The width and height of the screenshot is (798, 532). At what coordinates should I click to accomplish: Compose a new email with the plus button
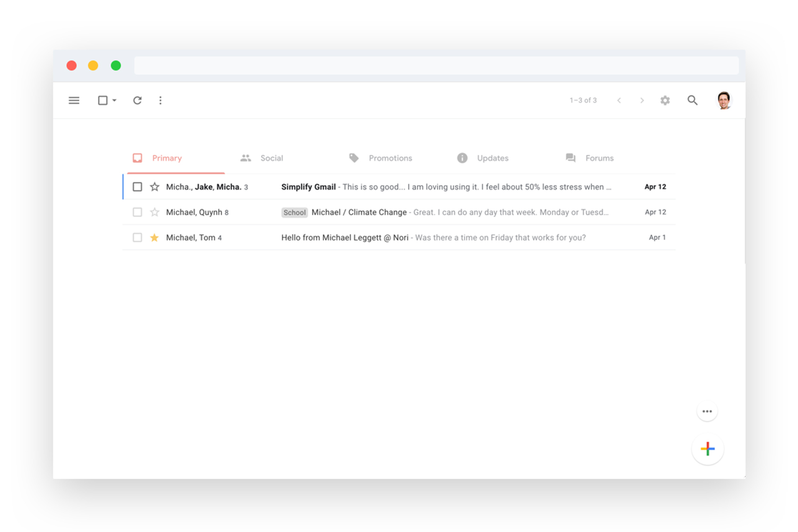coord(708,449)
